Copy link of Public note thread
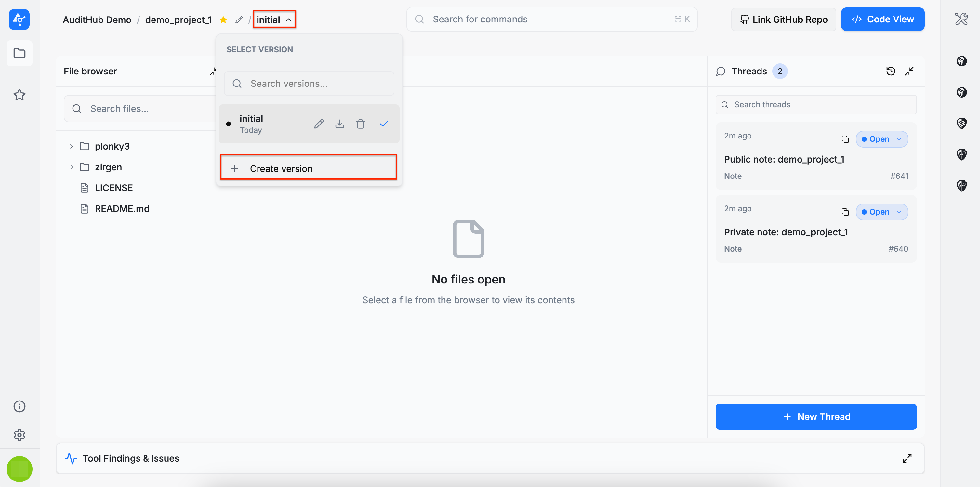 845,139
